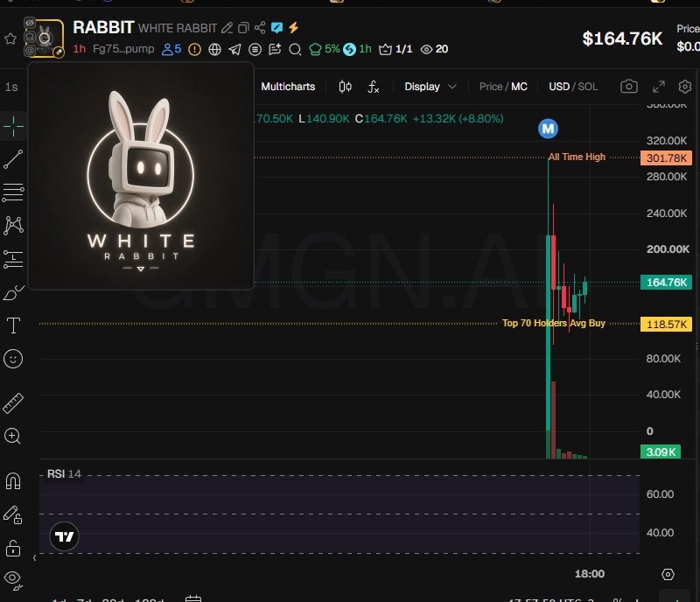
Task: Set chart currency to SOL
Action: pos(588,87)
